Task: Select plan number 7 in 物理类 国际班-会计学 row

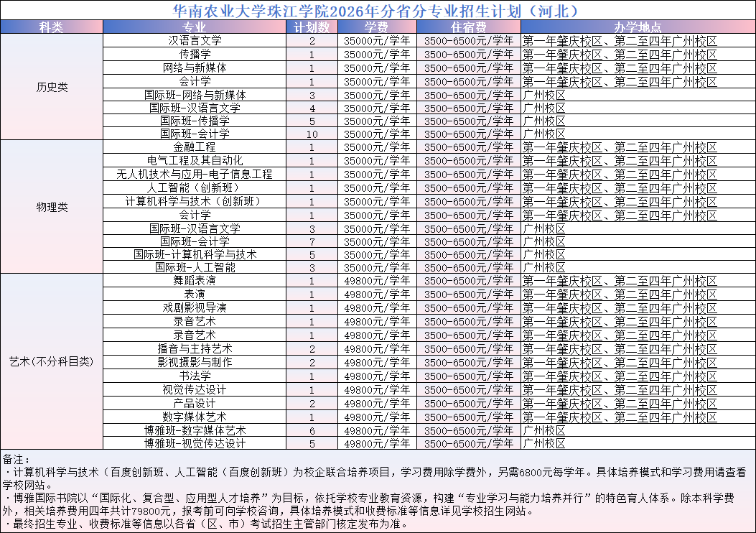Action: tap(312, 241)
